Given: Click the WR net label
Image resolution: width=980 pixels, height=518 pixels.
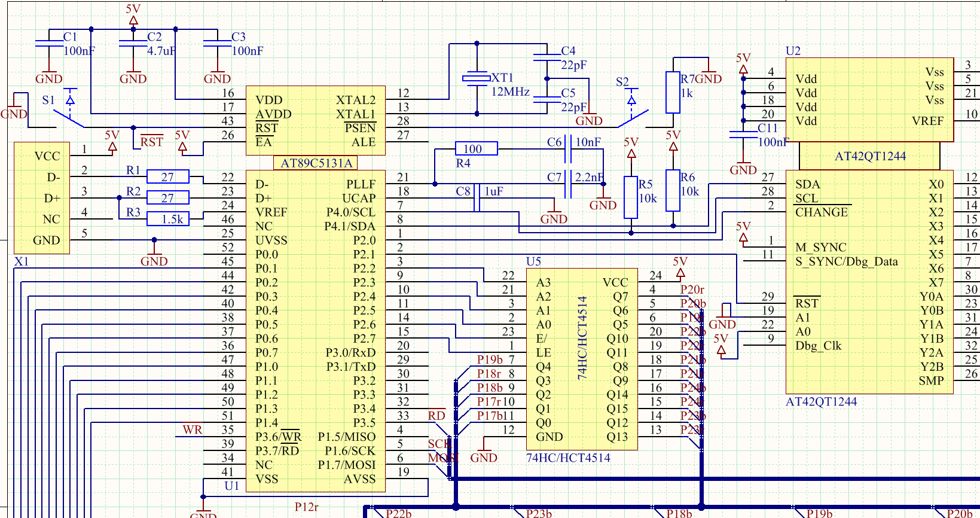Looking at the screenshot, I should [193, 429].
